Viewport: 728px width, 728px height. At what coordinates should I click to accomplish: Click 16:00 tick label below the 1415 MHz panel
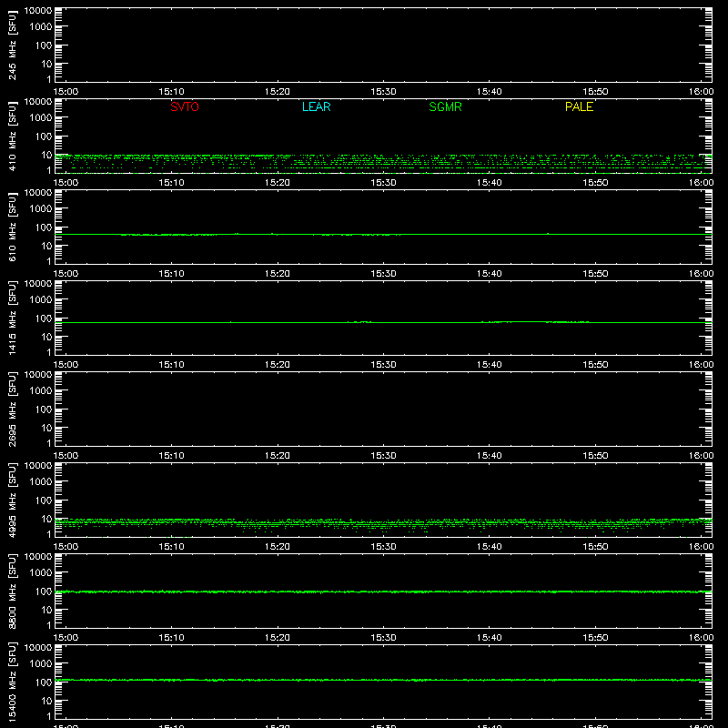point(701,365)
